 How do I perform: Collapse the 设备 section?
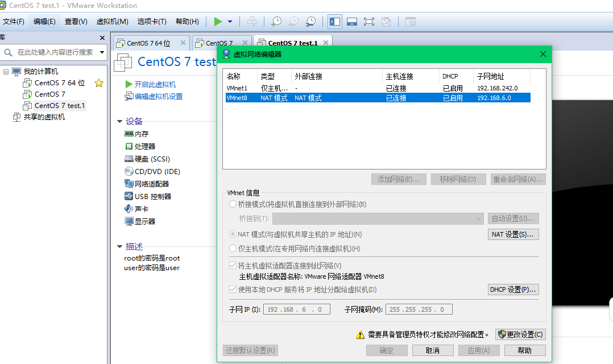tap(119, 122)
